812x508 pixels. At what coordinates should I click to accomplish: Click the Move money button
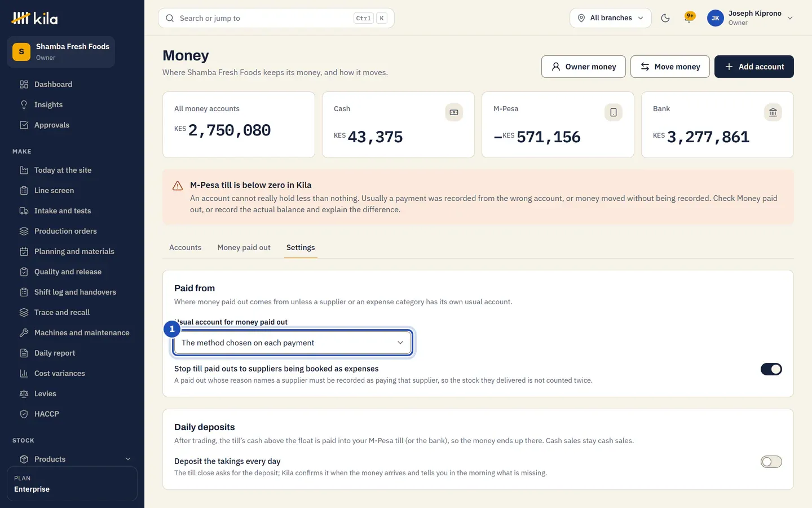[x=670, y=67]
